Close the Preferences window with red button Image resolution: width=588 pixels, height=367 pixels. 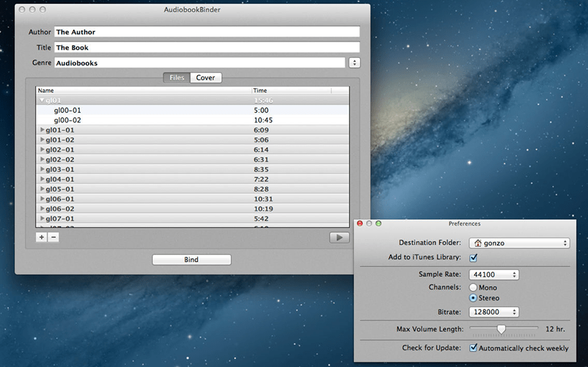[359, 223]
